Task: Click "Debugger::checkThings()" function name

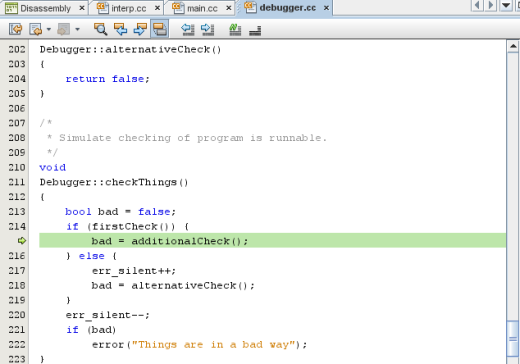Action: (114, 182)
